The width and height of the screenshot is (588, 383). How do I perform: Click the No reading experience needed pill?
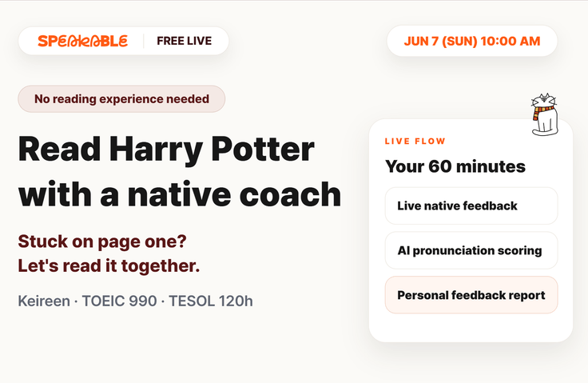tap(121, 99)
